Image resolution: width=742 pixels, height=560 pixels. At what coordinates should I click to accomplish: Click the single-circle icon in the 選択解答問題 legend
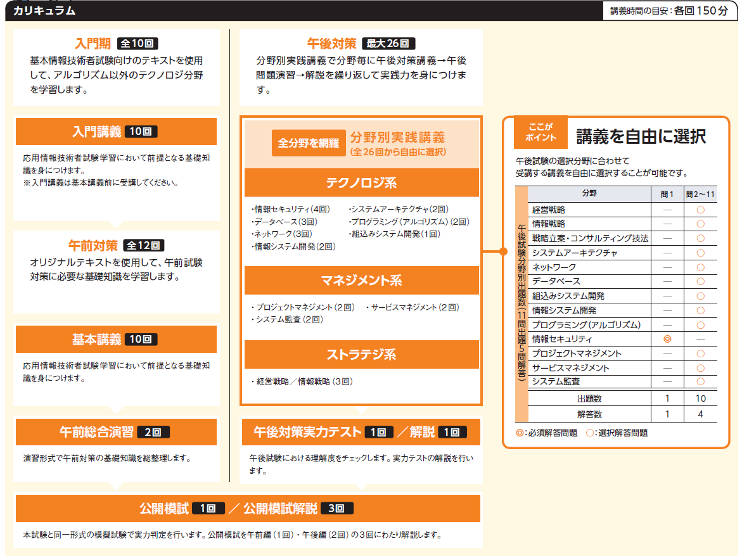tap(589, 433)
